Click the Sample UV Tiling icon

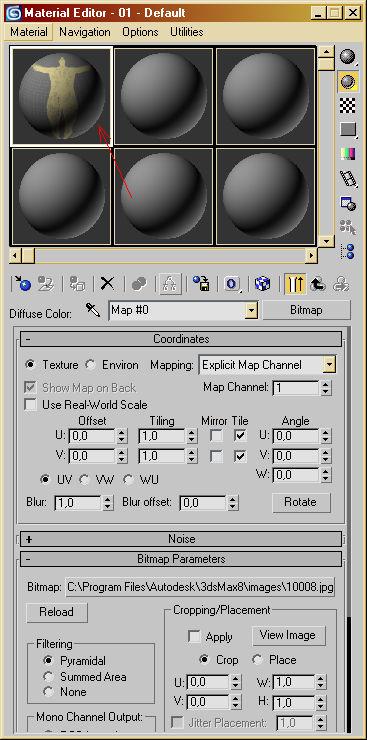coord(348,130)
